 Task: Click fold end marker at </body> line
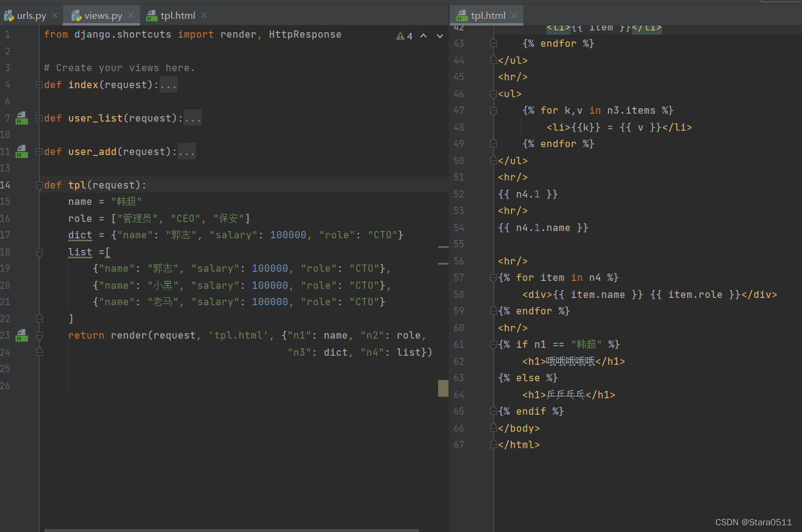tap(494, 428)
